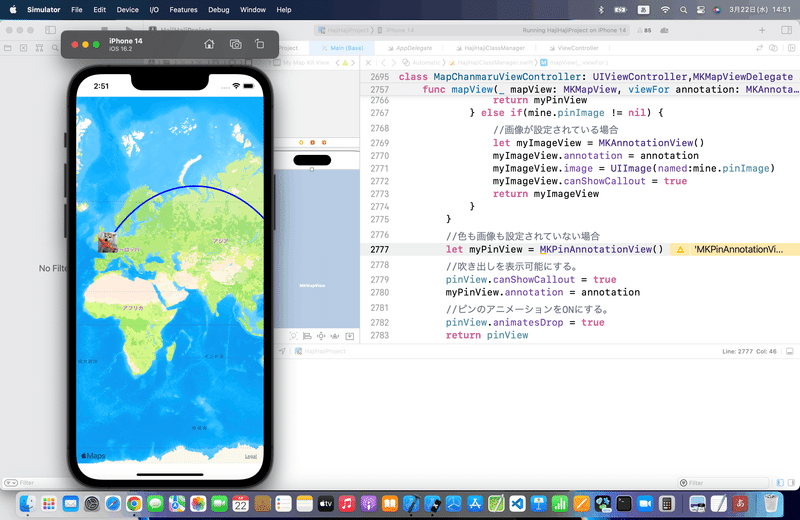Close the assistant editor X button

[x=368, y=63]
